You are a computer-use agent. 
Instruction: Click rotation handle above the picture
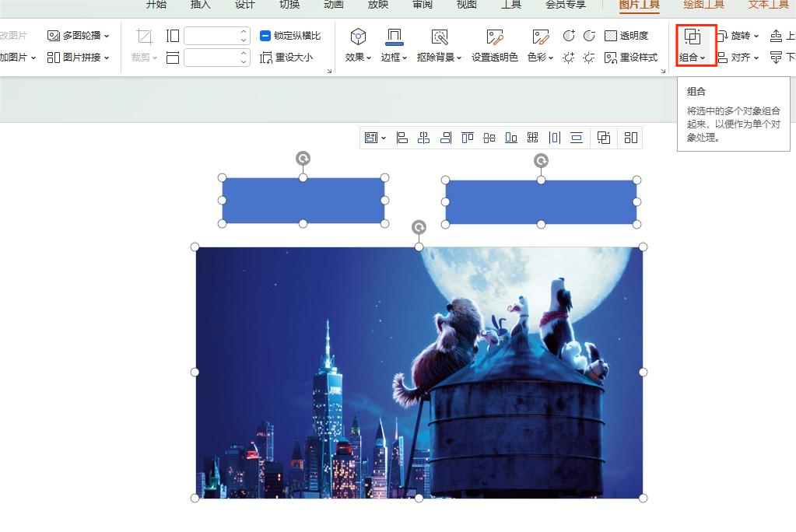(x=419, y=227)
